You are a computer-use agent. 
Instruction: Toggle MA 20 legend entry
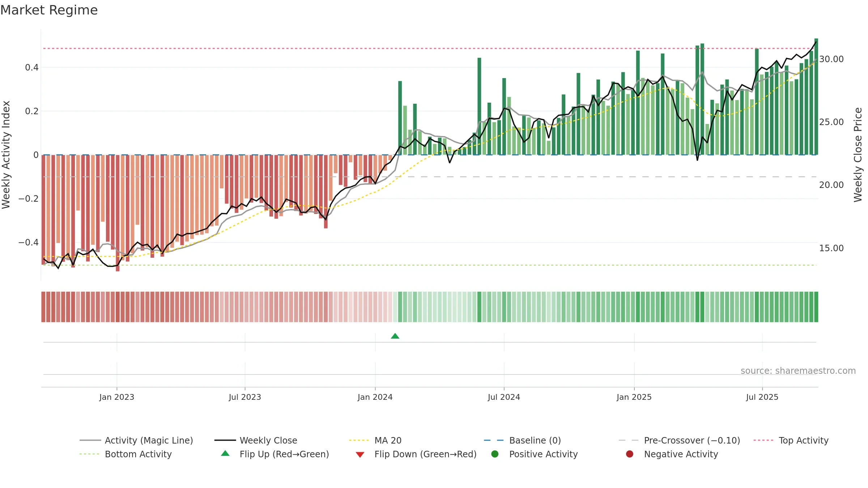tap(375, 440)
